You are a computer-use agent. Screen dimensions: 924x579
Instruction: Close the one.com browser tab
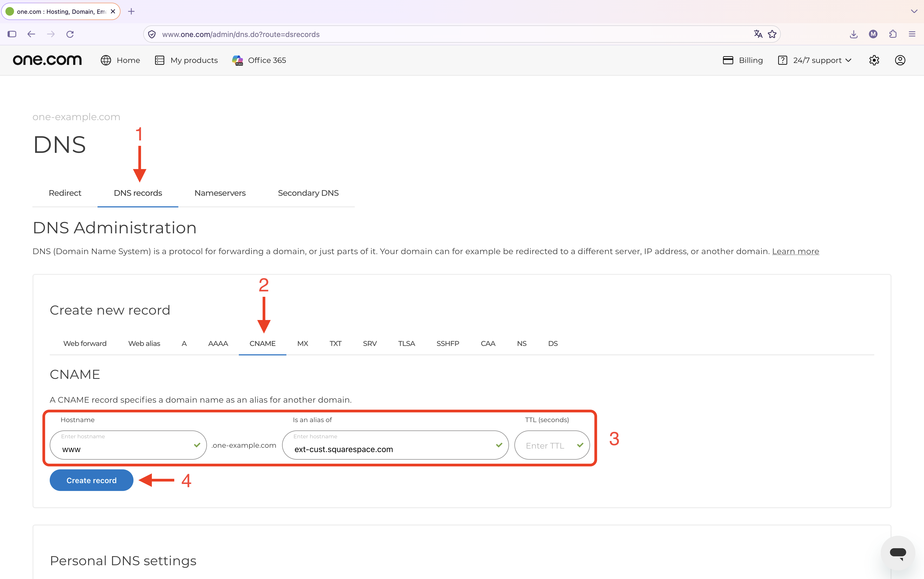coord(113,12)
